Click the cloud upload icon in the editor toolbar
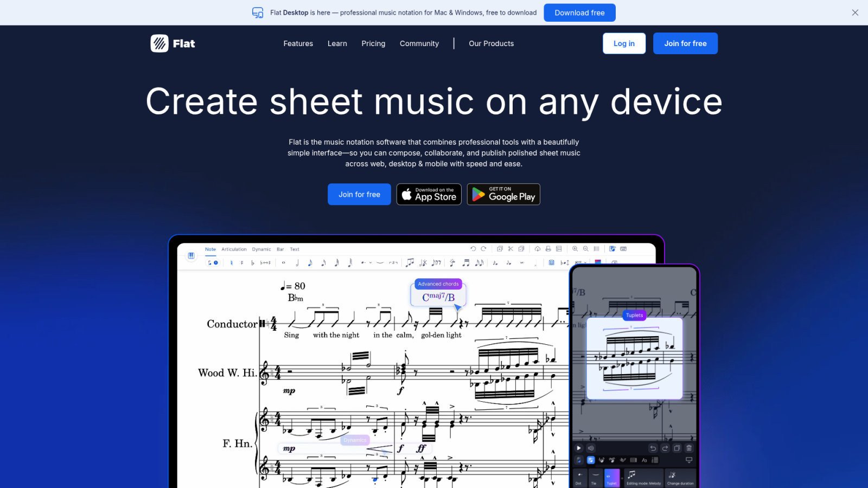Image resolution: width=868 pixels, height=488 pixels. (x=538, y=249)
